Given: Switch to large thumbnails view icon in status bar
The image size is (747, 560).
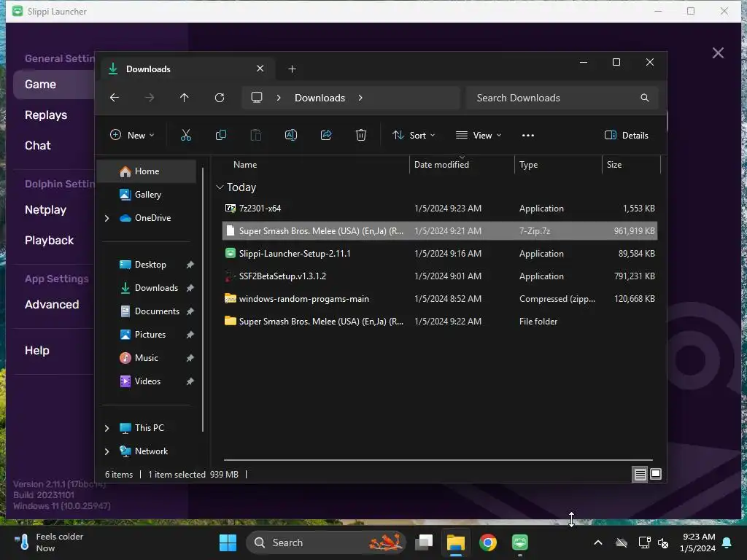Looking at the screenshot, I should [x=656, y=474].
